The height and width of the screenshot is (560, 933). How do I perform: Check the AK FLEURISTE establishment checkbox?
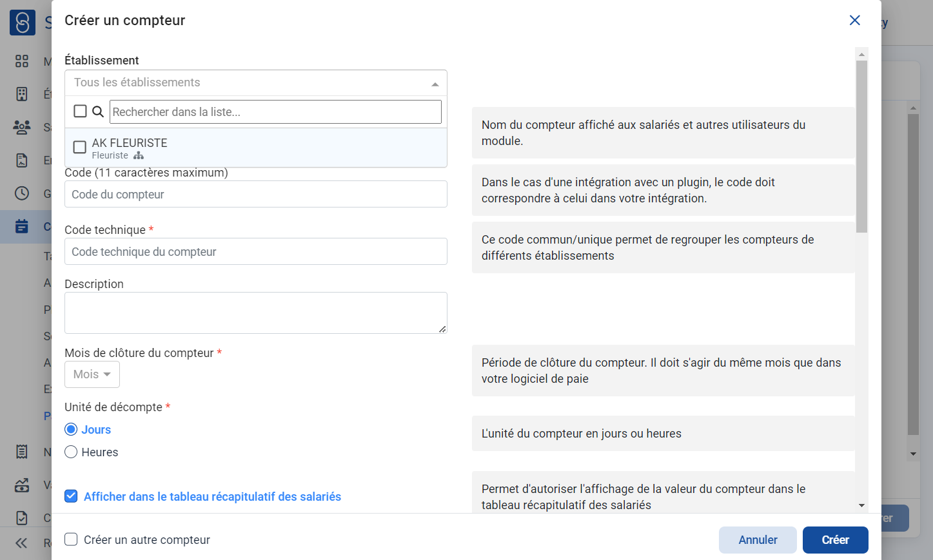coord(80,147)
